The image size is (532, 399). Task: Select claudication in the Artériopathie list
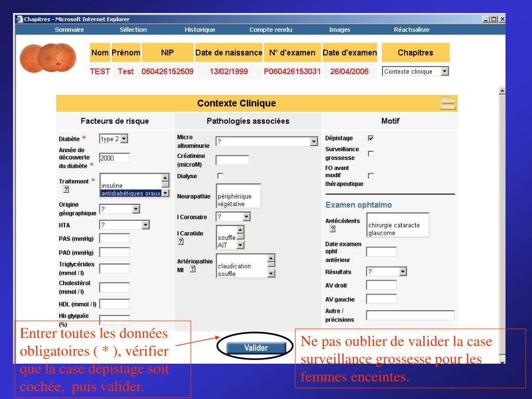[242, 266]
